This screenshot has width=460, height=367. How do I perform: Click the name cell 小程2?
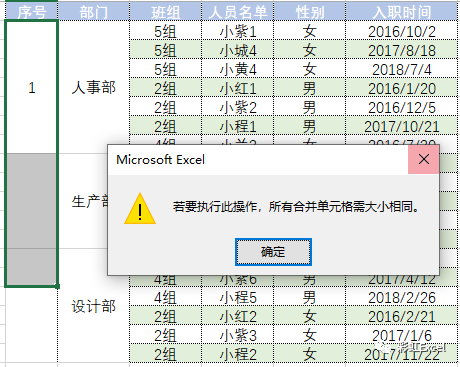[238, 353]
